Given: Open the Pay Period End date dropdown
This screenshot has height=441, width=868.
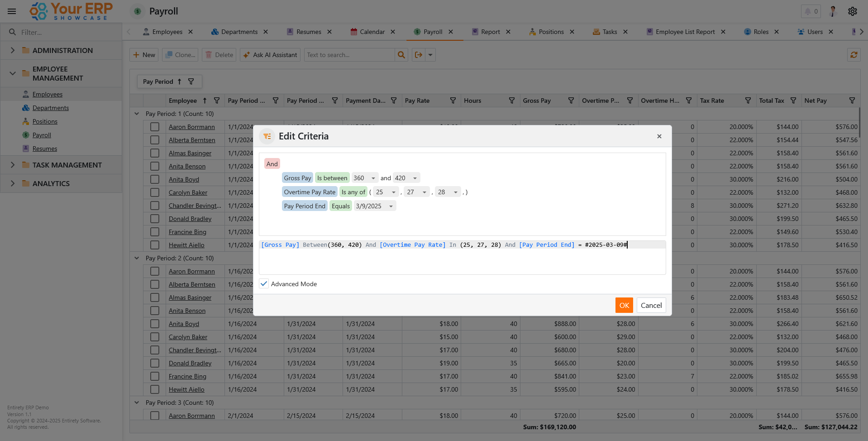Looking at the screenshot, I should point(391,206).
